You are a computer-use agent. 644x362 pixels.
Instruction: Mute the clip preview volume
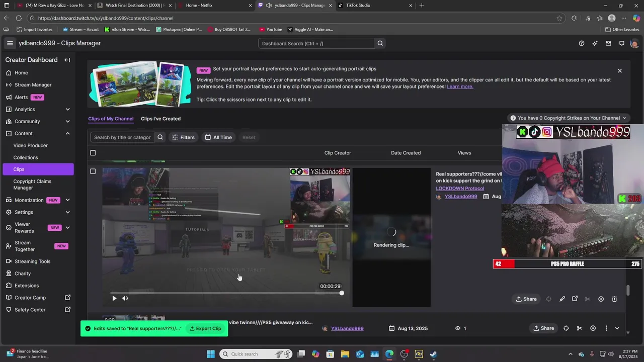(125, 298)
